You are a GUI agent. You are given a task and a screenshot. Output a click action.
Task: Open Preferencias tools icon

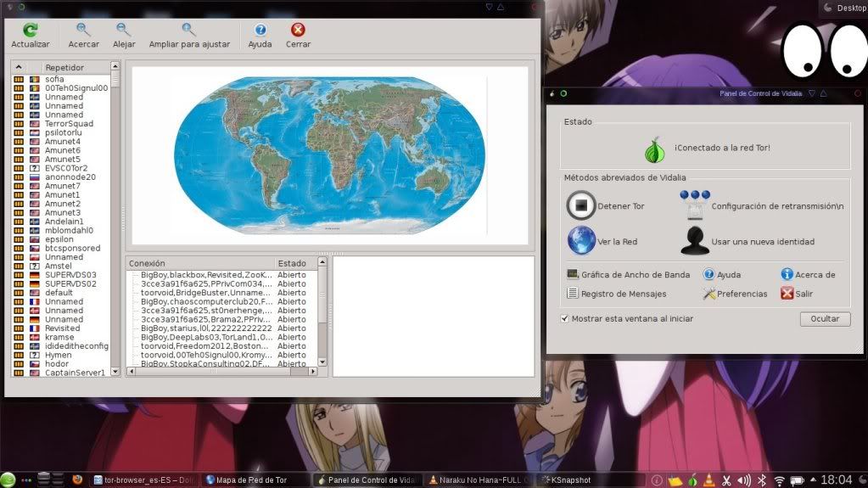(x=708, y=294)
